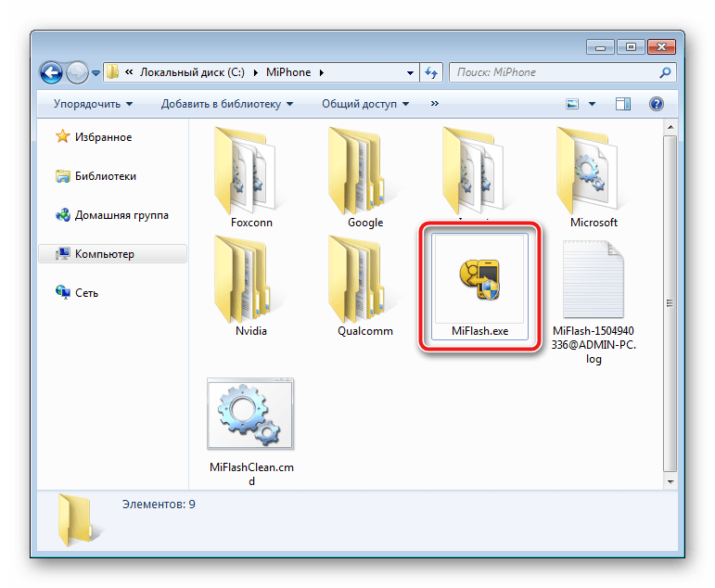This screenshot has width=715, height=588.
Task: Select Библиотеки in navigation pane
Action: [96, 176]
